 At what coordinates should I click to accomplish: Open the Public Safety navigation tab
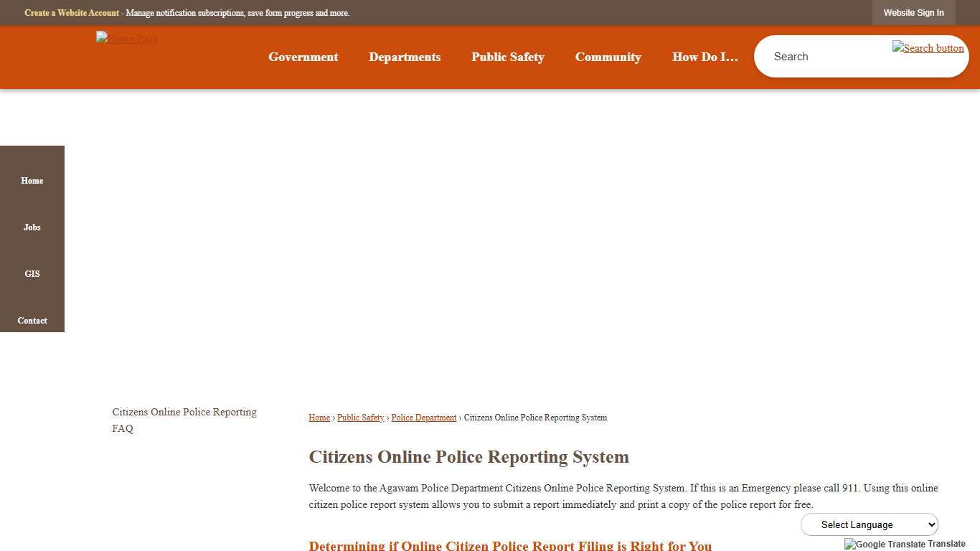(507, 57)
